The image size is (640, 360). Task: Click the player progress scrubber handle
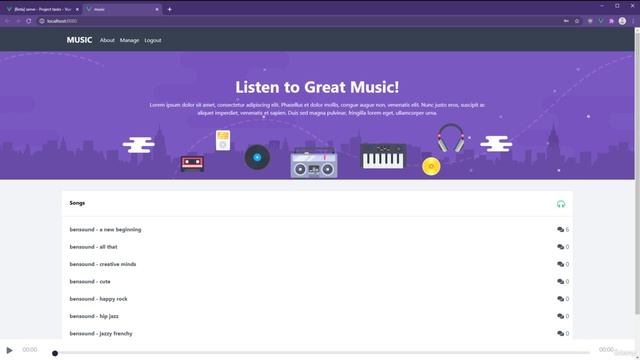(x=55, y=353)
